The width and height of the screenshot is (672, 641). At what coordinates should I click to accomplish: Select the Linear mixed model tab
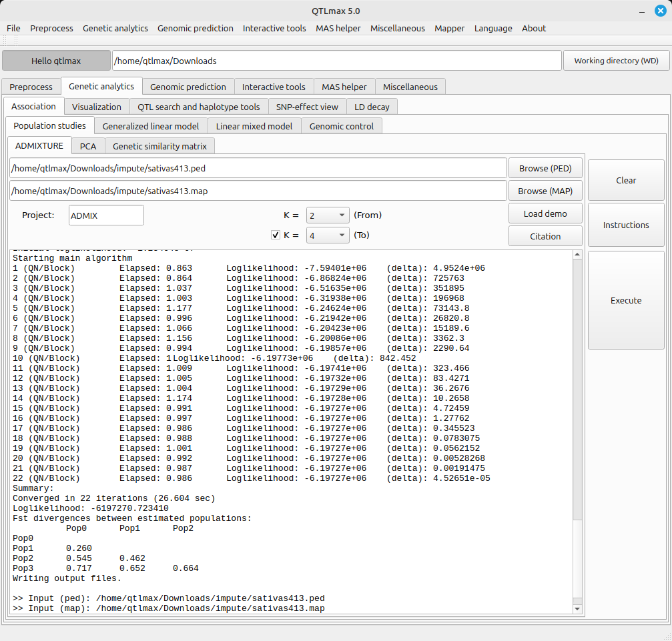(x=254, y=126)
